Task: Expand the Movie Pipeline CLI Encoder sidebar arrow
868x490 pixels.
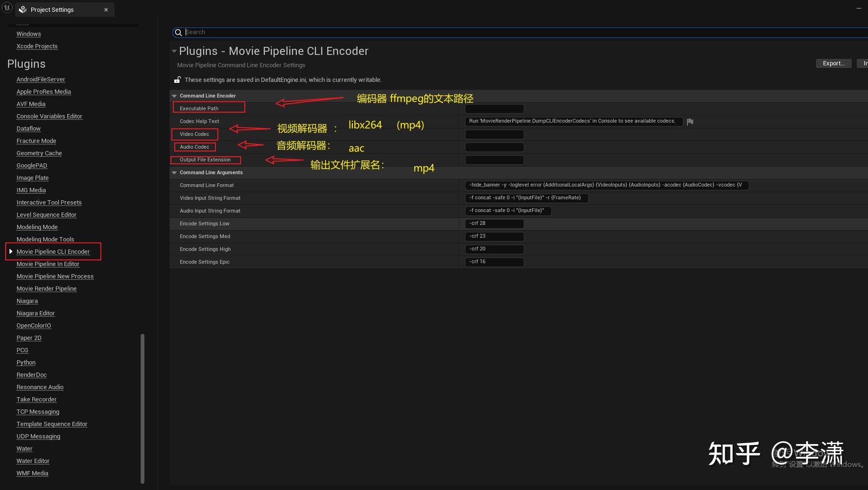Action: pyautogui.click(x=11, y=251)
